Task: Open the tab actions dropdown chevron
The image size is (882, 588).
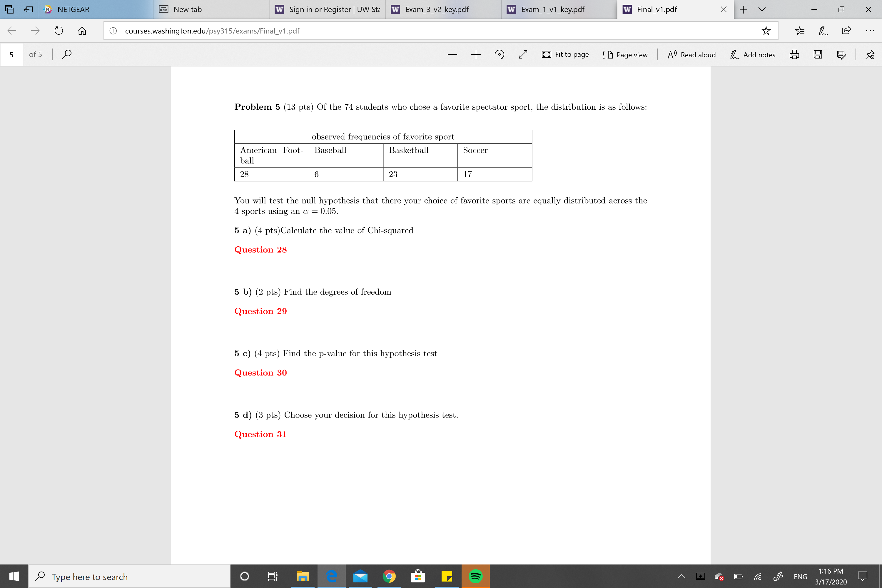Action: [x=762, y=9]
